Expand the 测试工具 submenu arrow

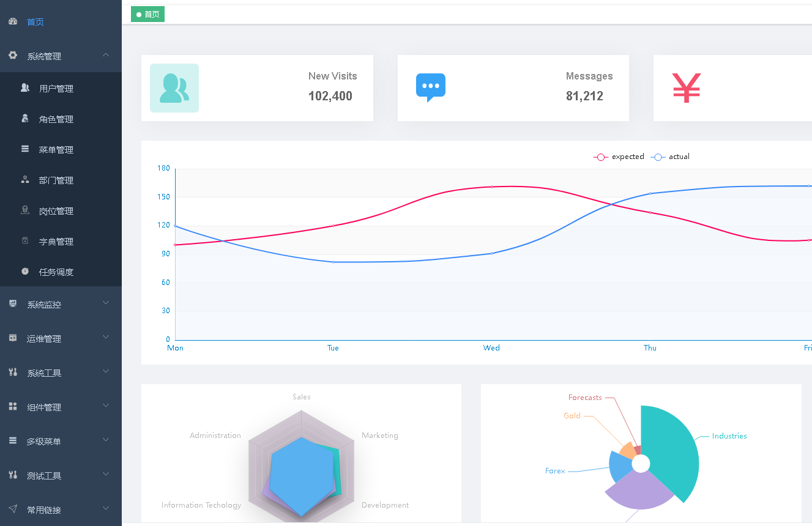point(106,474)
